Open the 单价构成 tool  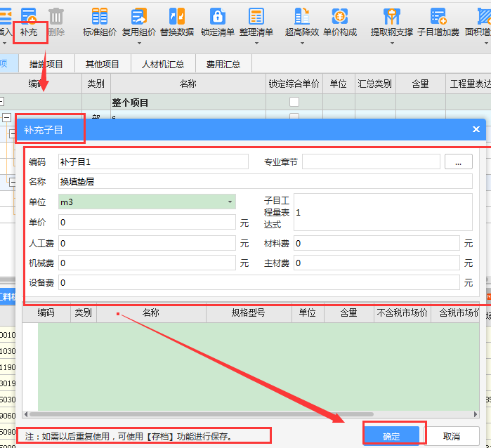tap(340, 17)
